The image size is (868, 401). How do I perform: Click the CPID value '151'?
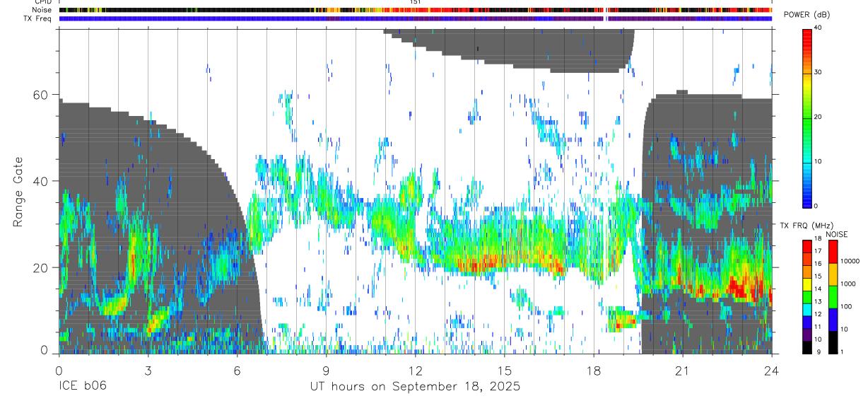[x=415, y=2]
